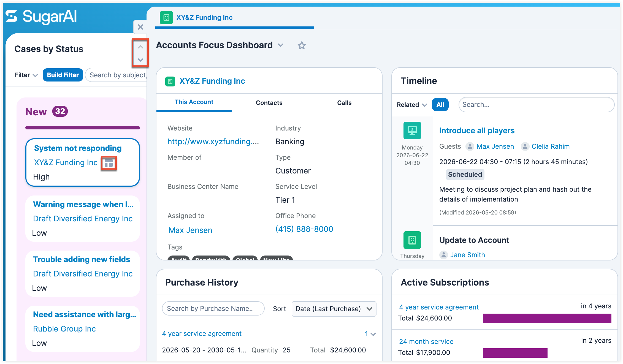Call office phone (415) 888-8000
Screen dimensions: 623x364
(x=304, y=229)
